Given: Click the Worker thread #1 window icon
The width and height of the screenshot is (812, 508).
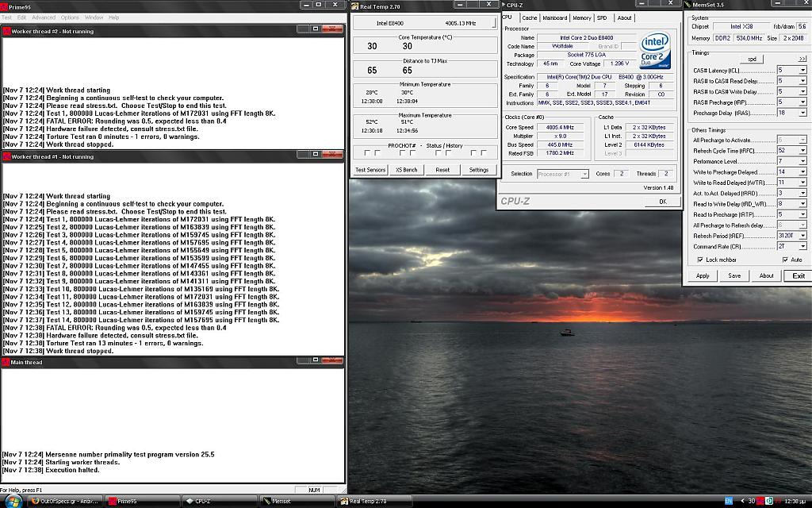Looking at the screenshot, I should click(x=6, y=156).
